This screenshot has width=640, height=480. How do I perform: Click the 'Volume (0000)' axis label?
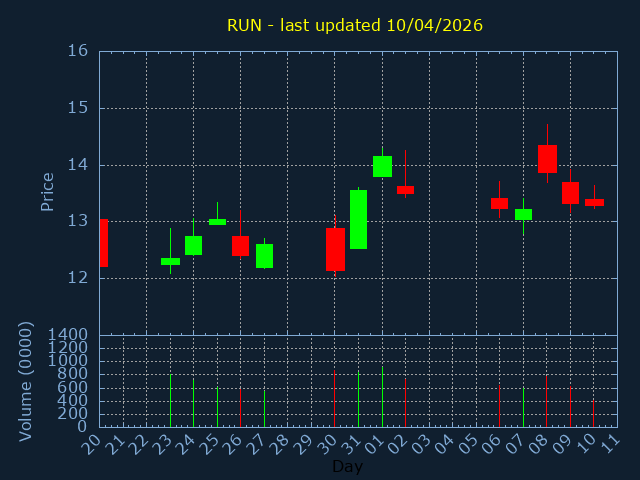[x=26, y=381]
